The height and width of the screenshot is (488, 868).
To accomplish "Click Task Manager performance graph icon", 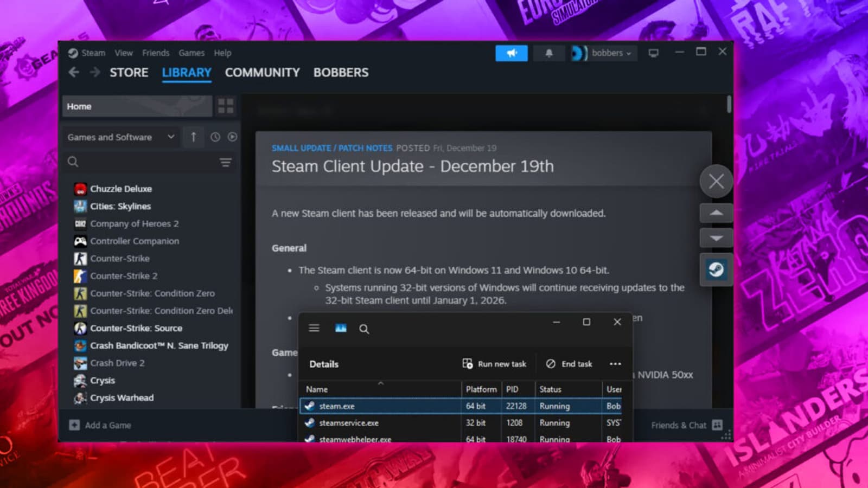I will (x=341, y=328).
